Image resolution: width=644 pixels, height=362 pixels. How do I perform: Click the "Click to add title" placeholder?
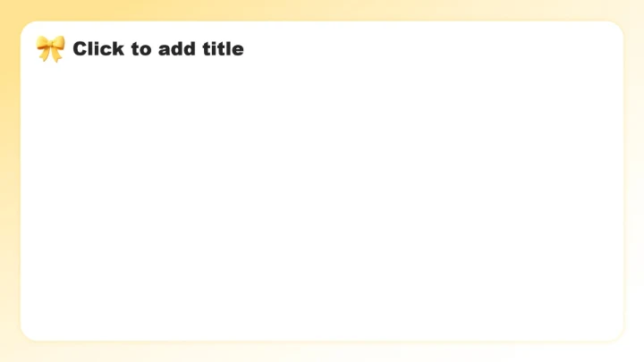point(157,49)
